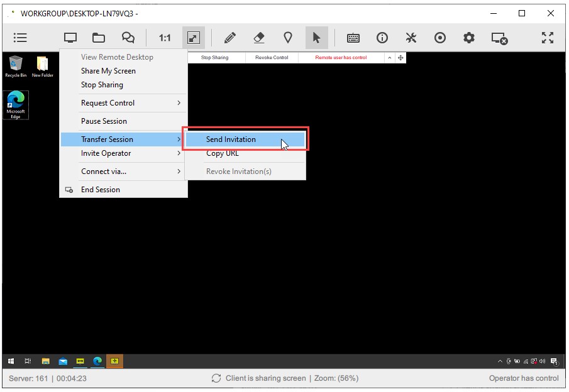569x392 pixels.
Task: Enable the pointer selection tool
Action: (317, 38)
